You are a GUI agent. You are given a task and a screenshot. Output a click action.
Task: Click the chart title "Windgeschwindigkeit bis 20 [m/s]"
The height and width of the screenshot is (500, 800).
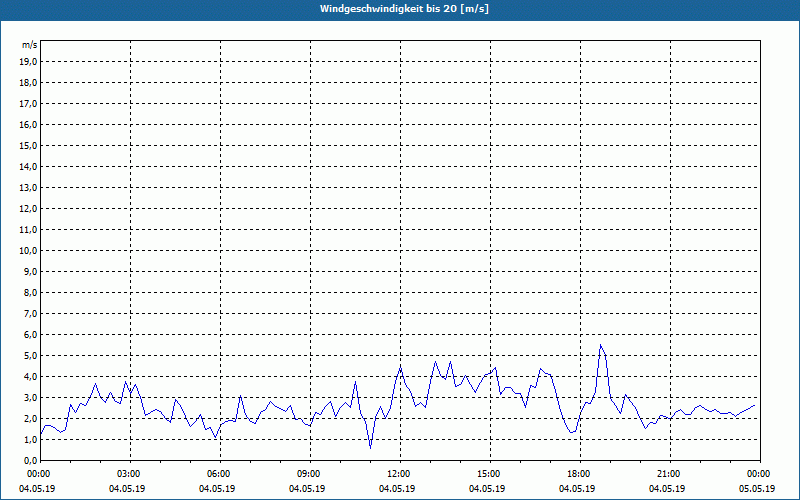[x=404, y=9]
